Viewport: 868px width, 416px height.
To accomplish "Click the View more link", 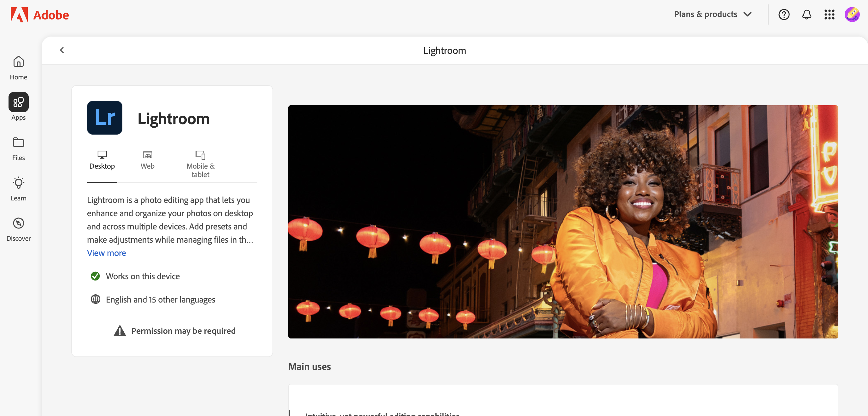I will (x=107, y=253).
